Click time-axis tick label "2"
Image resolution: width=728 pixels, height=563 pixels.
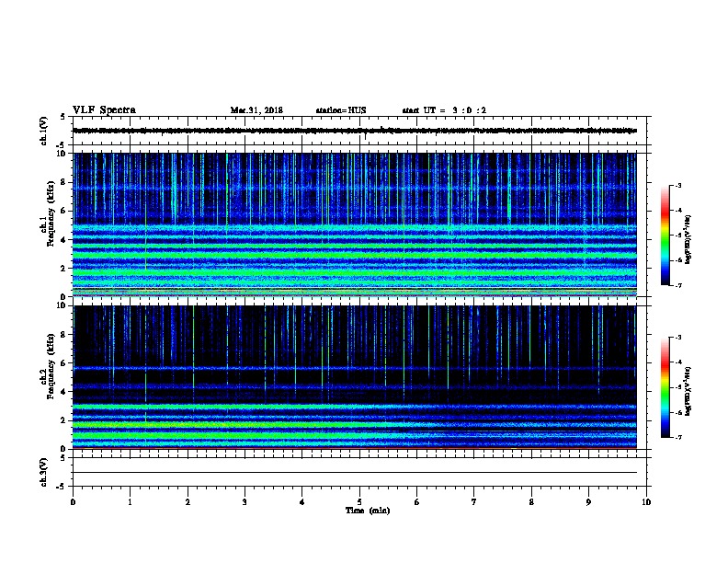188,502
